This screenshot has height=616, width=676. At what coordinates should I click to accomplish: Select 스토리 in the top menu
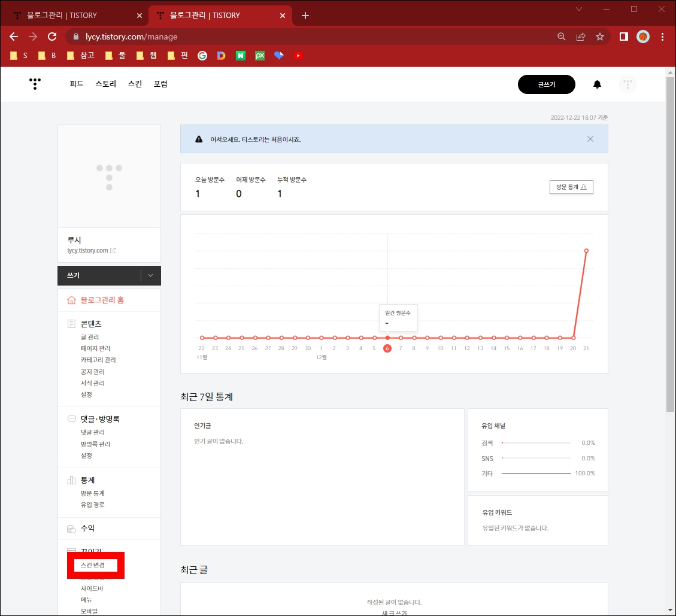tap(105, 84)
